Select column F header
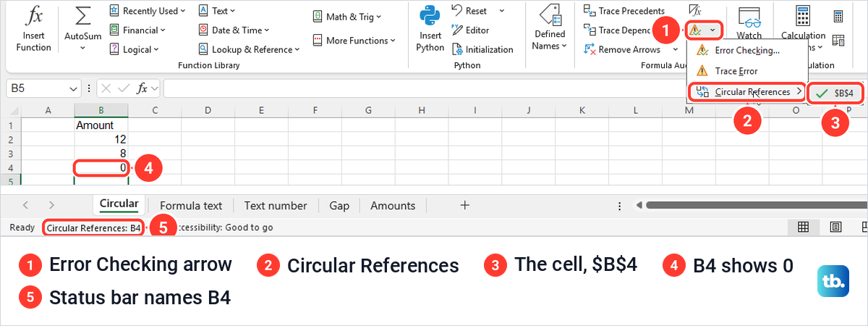This screenshot has width=868, height=326. click(315, 110)
